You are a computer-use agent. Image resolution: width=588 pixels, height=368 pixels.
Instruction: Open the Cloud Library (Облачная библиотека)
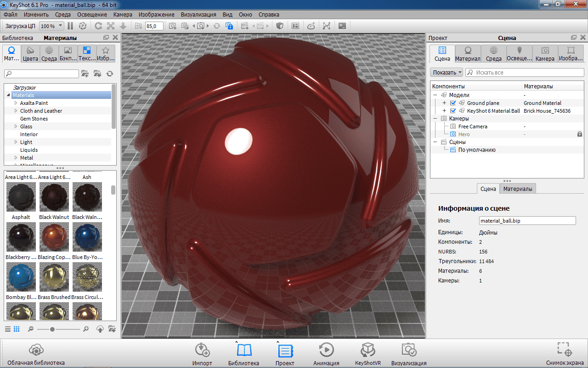(36, 354)
